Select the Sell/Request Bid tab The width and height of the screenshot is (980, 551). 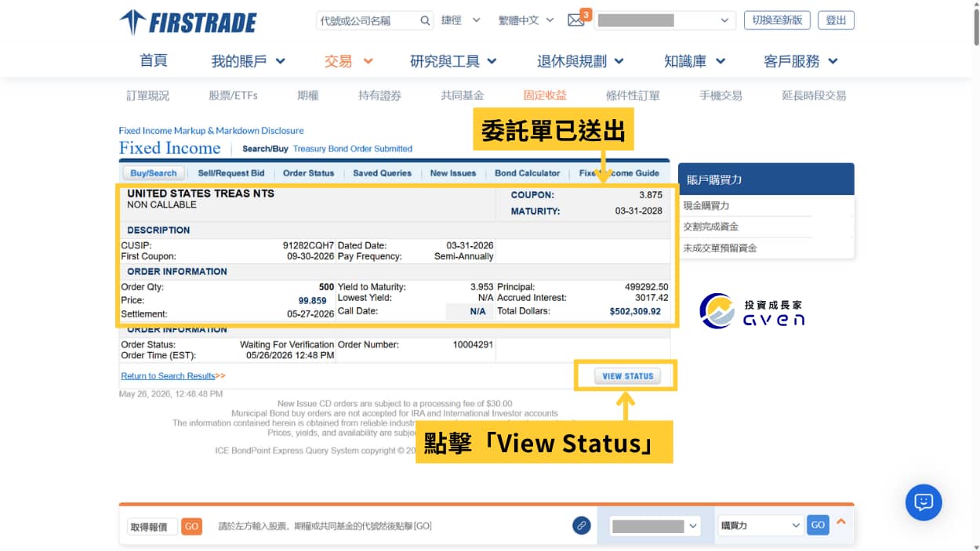click(x=231, y=173)
